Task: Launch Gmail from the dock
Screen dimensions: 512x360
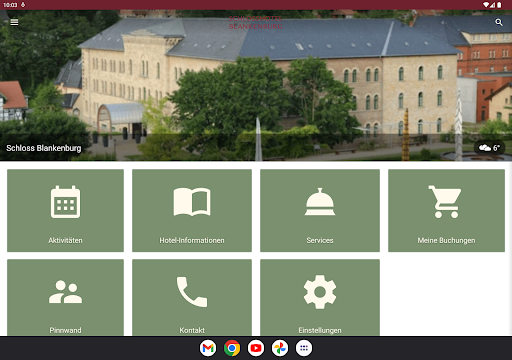Action: [x=208, y=348]
